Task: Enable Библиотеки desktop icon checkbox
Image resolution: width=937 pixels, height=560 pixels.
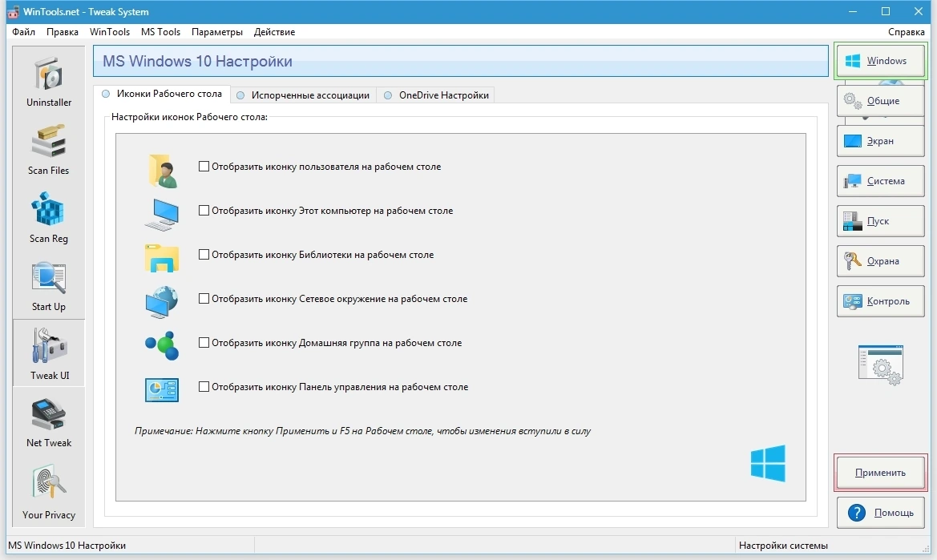Action: tap(204, 254)
